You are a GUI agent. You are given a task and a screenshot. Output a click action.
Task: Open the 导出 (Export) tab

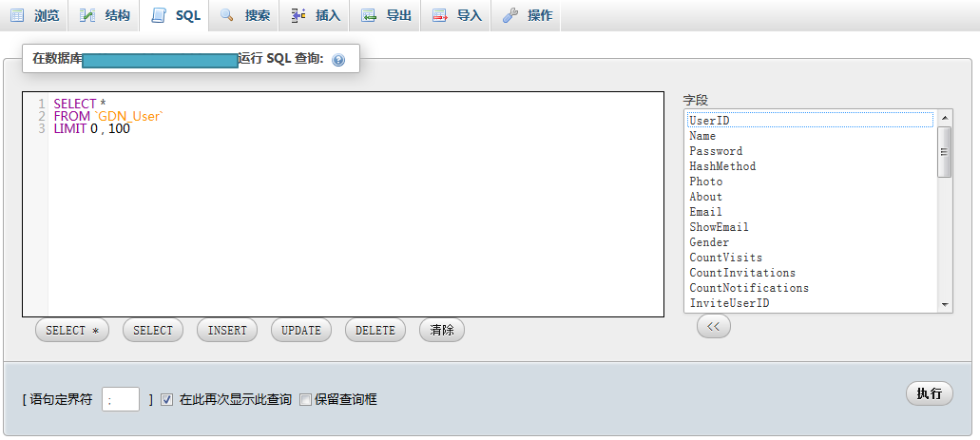pos(386,15)
